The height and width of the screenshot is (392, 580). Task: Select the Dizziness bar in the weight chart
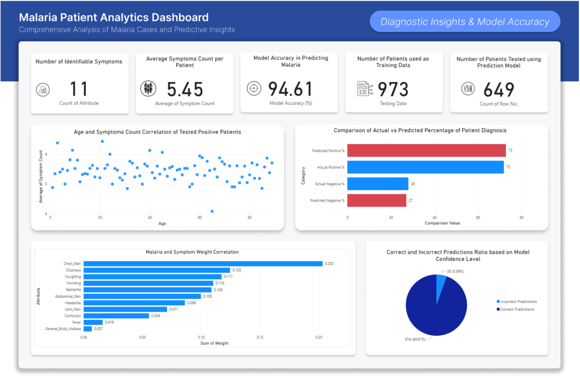pos(157,270)
